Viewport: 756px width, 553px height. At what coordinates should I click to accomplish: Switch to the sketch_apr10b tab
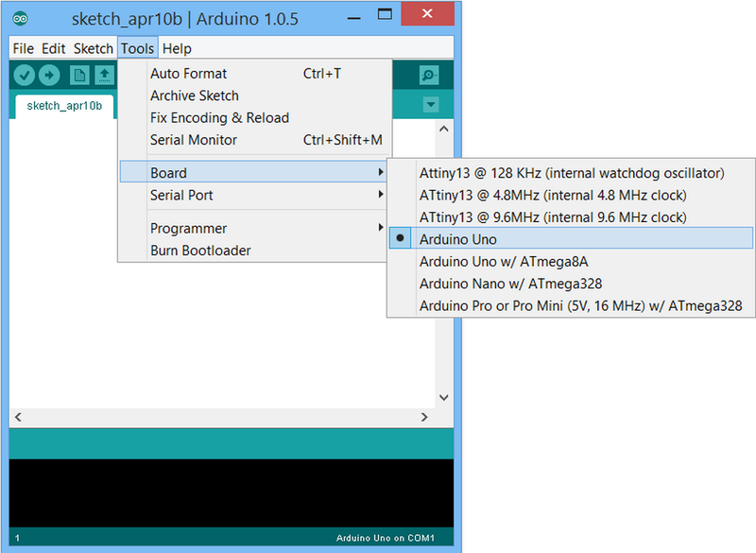pos(64,106)
